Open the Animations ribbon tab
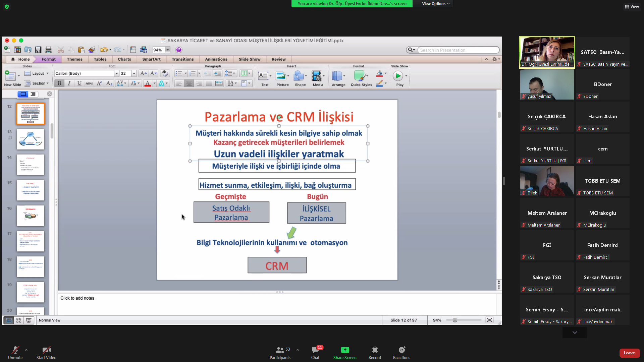The height and width of the screenshot is (362, 644). [x=216, y=59]
